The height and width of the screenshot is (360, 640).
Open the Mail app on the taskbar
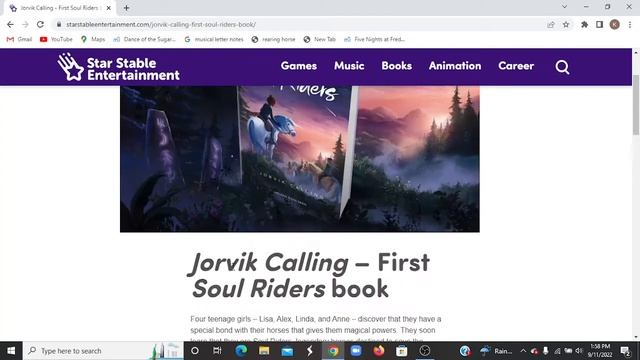(x=287, y=351)
